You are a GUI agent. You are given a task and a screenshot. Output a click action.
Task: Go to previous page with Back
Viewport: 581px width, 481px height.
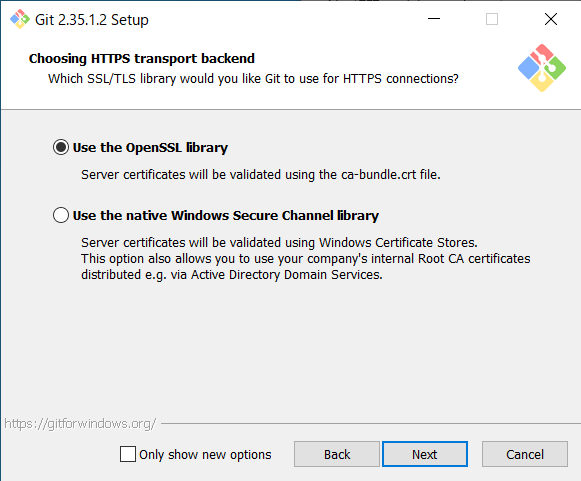[x=337, y=454]
